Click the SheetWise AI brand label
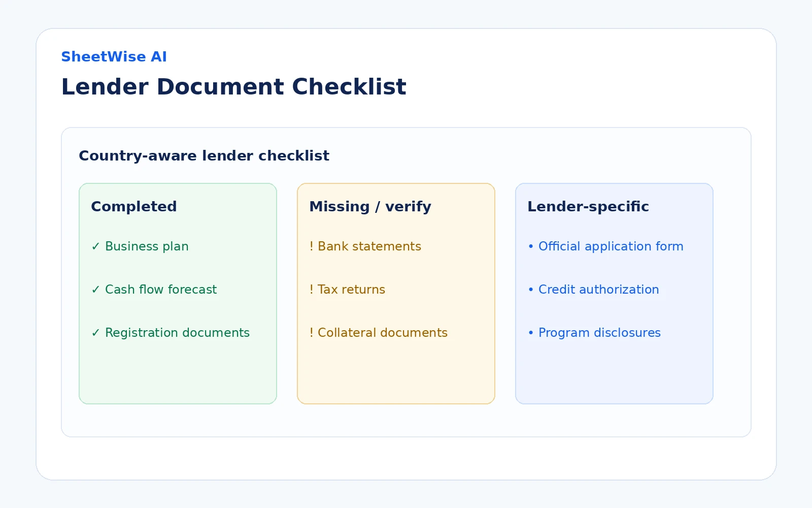The height and width of the screenshot is (508, 812). [114, 56]
